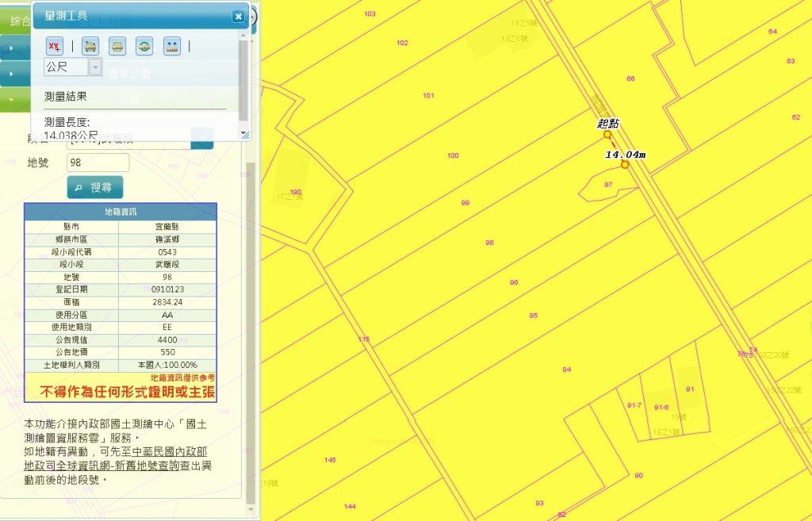Click the EE land category cell

[167, 328]
